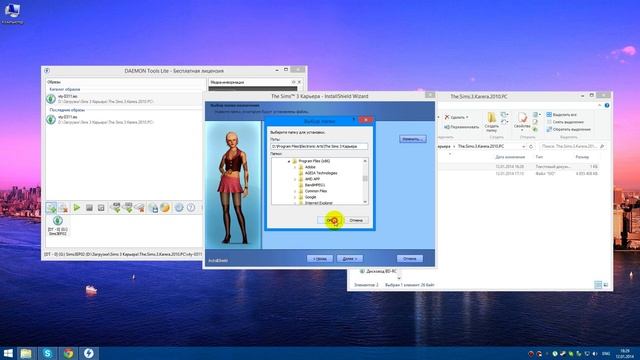The image size is (640, 360).
Task: Collapse the Program Files (x86) tree node
Action: pos(289,161)
